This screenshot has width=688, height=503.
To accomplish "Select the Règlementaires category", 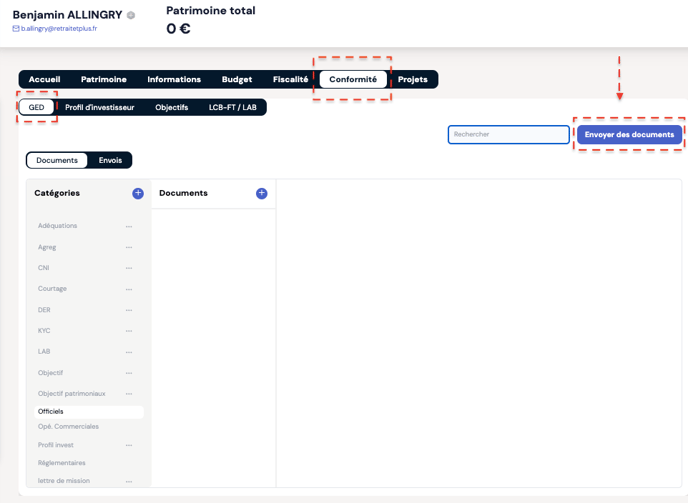I will (x=61, y=463).
